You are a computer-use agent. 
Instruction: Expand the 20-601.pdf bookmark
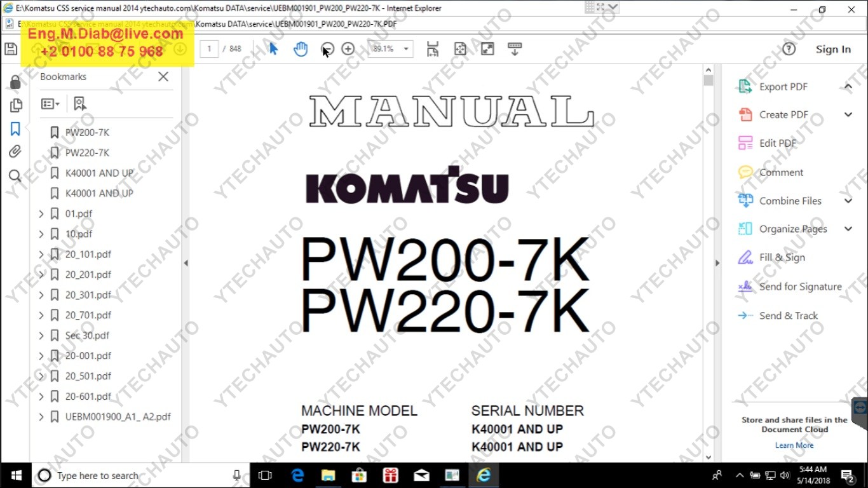[x=41, y=396]
